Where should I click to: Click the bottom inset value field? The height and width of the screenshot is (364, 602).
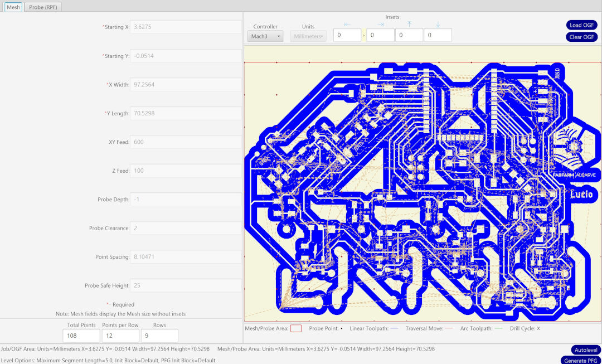438,35
